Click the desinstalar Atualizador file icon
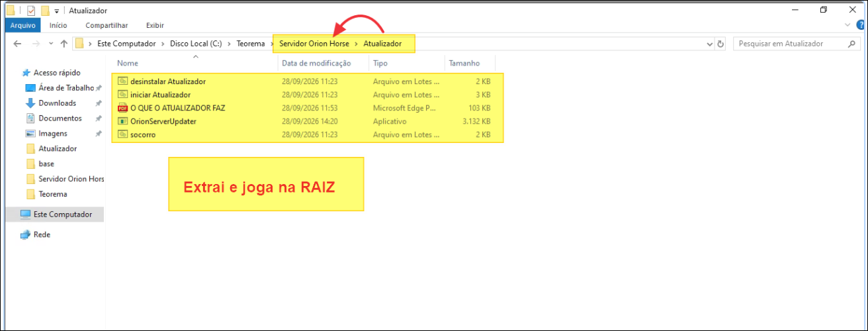 pos(122,81)
